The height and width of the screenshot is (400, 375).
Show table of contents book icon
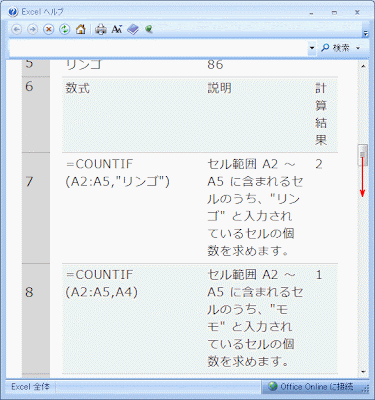133,30
